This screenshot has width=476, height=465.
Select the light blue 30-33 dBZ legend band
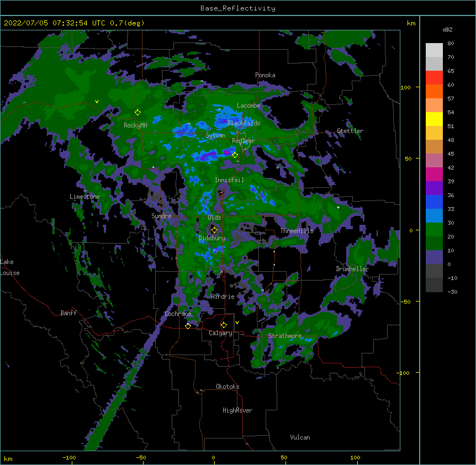(434, 216)
